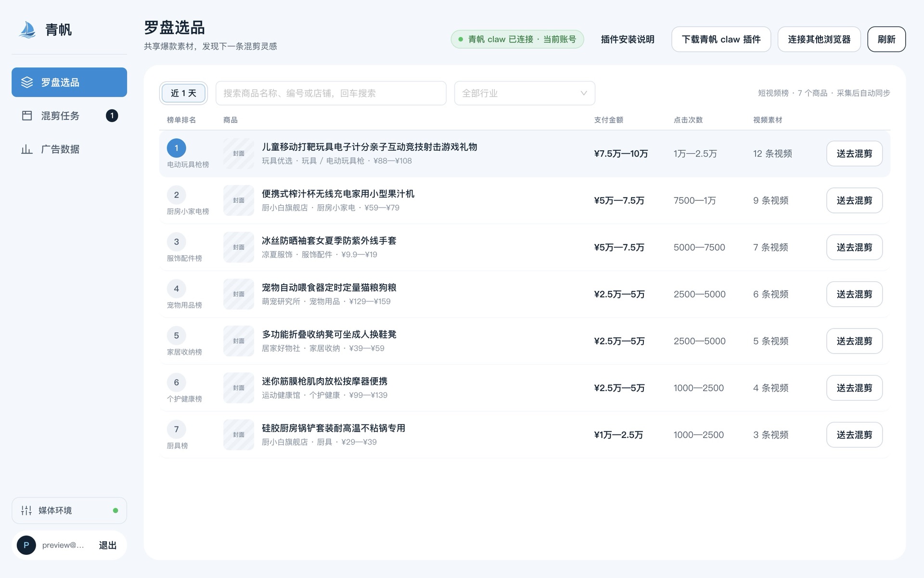924x578 pixels.
Task: Click the green status dot in 媒体环境
Action: point(115,511)
